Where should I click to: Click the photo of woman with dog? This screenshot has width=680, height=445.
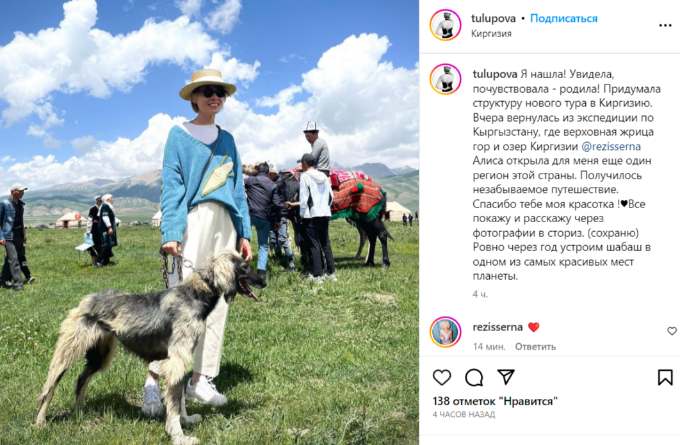209,222
